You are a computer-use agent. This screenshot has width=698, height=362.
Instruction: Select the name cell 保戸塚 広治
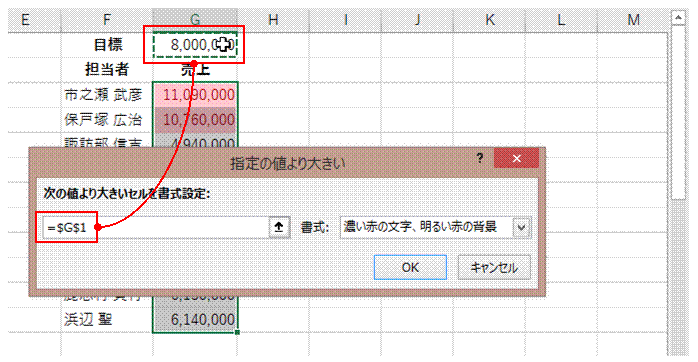[x=107, y=119]
